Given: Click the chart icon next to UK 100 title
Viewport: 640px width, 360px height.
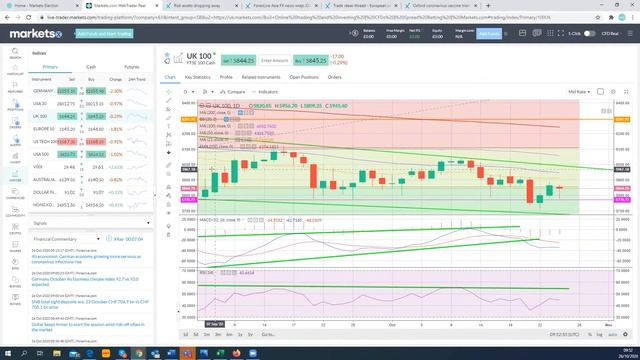Looking at the screenshot, I should click(x=178, y=58).
